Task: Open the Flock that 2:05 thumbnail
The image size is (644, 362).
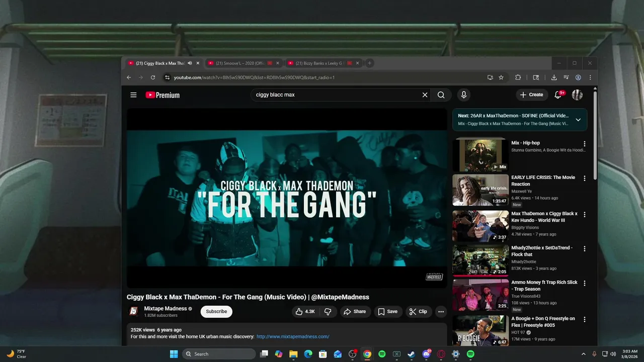Action: [x=480, y=260]
